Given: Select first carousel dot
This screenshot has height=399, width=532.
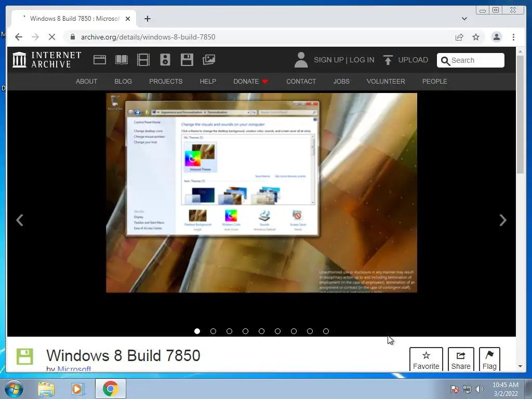Looking at the screenshot, I should (197, 331).
